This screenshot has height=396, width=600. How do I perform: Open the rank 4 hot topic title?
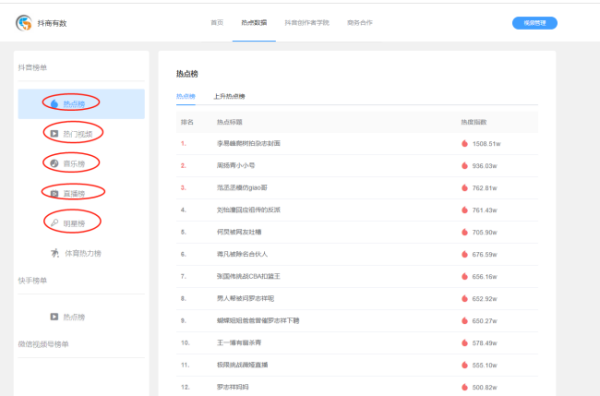click(x=249, y=210)
